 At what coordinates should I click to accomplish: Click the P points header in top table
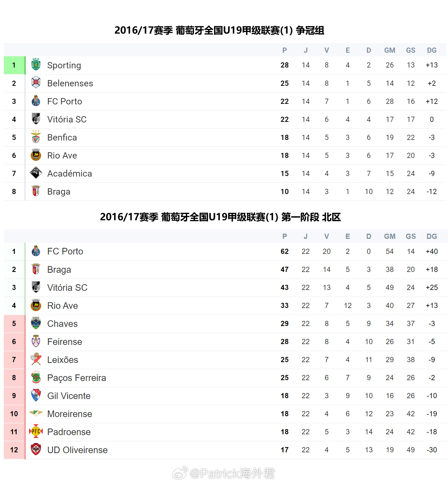[284, 50]
